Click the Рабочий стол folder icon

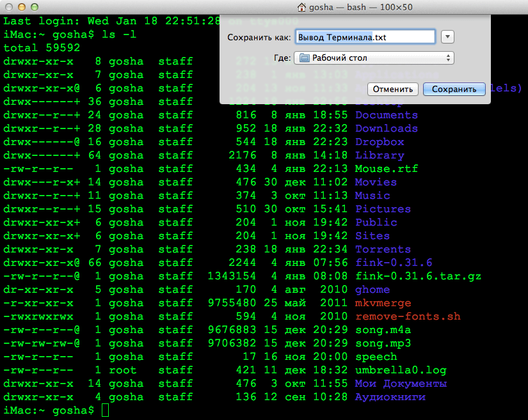click(x=305, y=58)
